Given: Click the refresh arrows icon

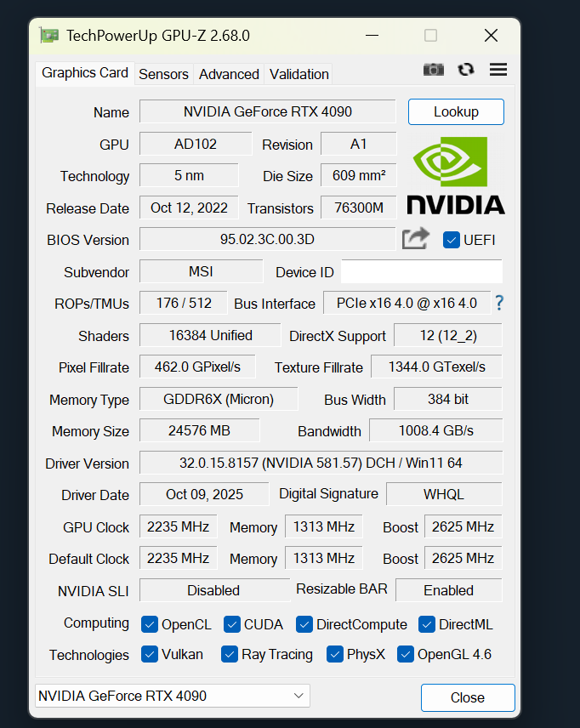Looking at the screenshot, I should 466,70.
